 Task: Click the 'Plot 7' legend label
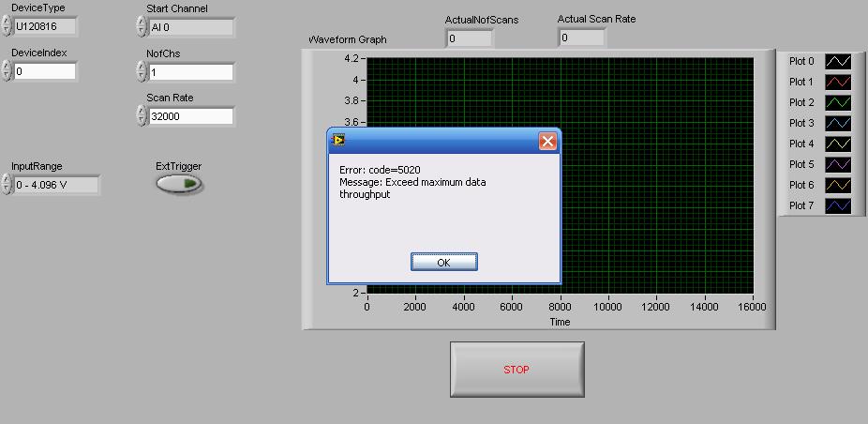[801, 205]
